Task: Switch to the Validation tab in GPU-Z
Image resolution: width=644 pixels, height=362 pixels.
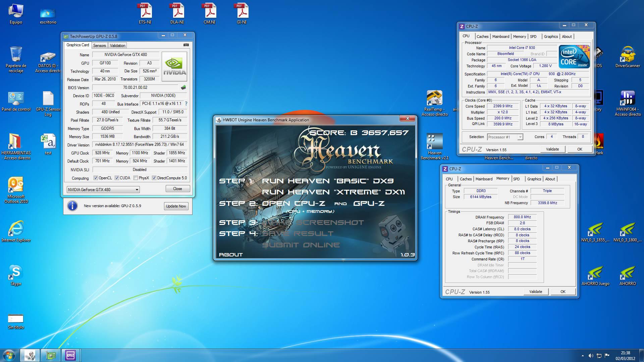Action: tap(117, 46)
